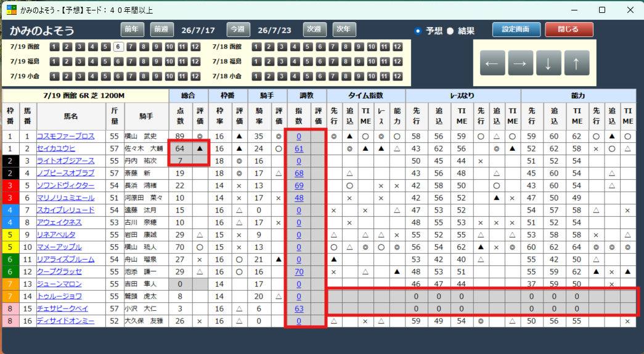The width and height of the screenshot is (644, 354).
Task: Open horse link アウェイクネス
Action: [x=59, y=222]
